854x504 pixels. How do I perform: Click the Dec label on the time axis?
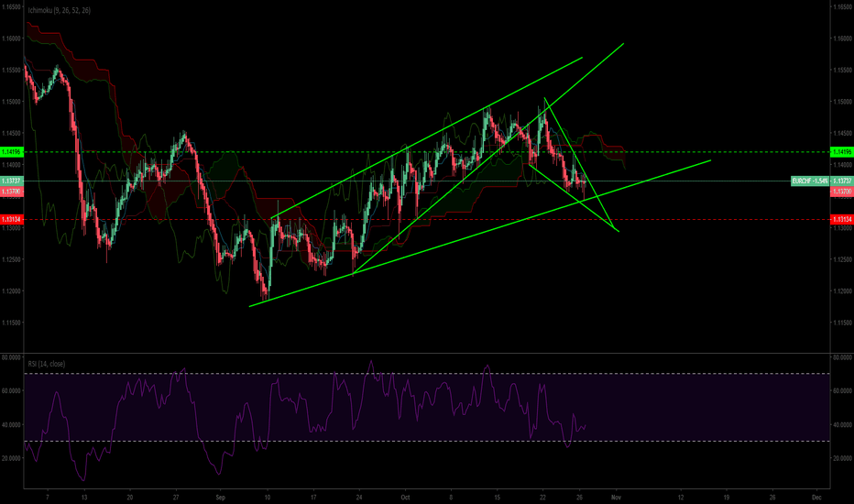pos(816,497)
